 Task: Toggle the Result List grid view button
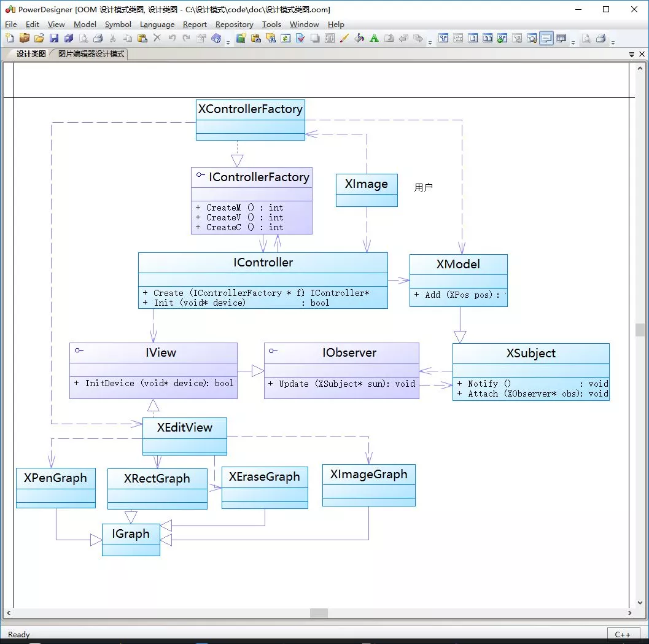tap(561, 39)
